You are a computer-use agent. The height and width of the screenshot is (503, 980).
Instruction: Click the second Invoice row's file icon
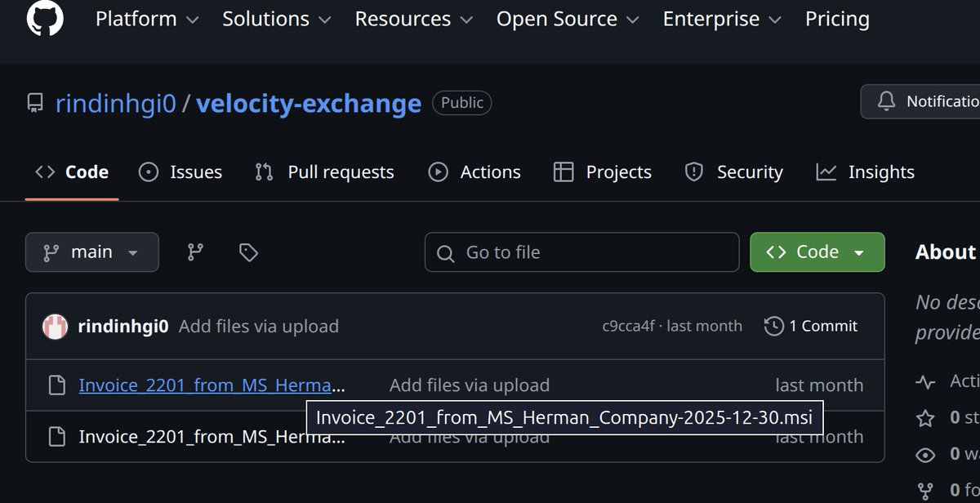[x=56, y=437]
